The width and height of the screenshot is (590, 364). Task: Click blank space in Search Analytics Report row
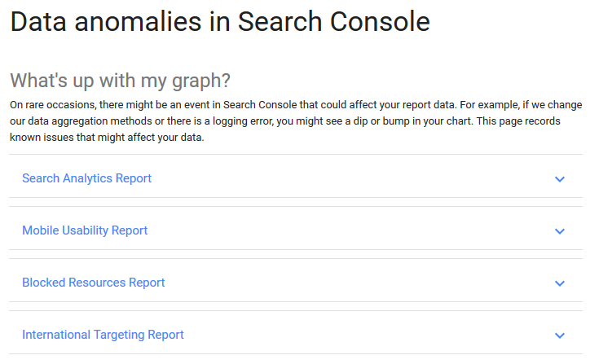click(350, 178)
